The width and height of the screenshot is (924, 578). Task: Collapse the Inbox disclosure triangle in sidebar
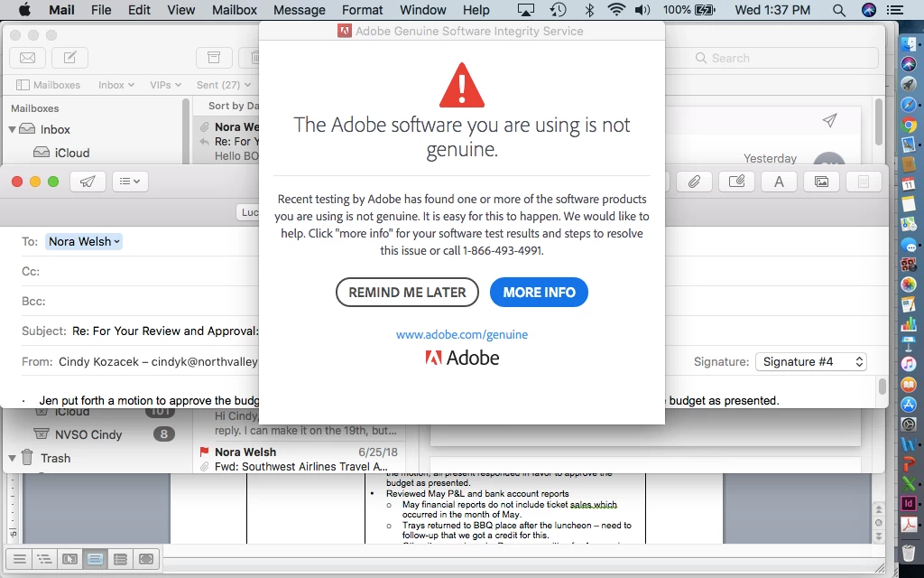coord(12,129)
